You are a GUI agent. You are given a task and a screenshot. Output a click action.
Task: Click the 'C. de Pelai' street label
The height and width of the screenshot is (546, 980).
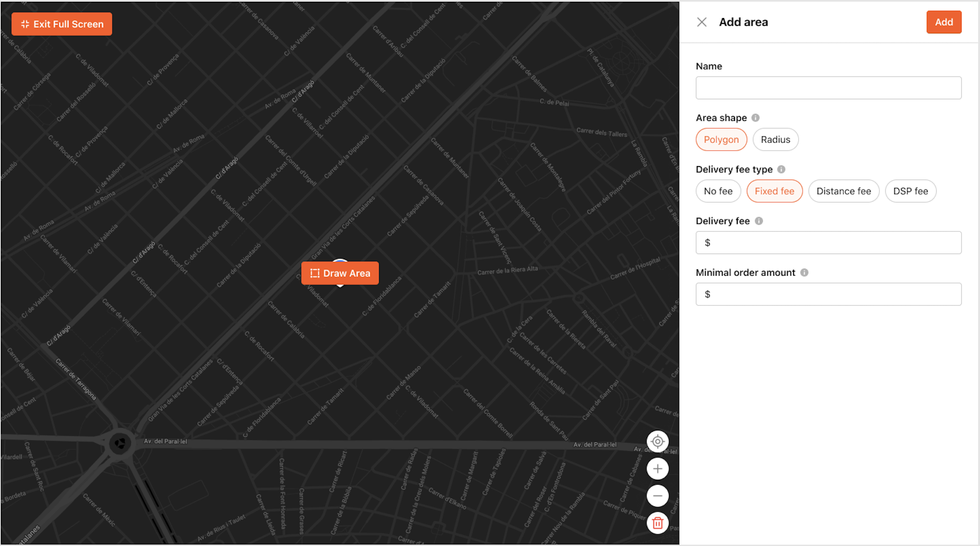pos(554,102)
